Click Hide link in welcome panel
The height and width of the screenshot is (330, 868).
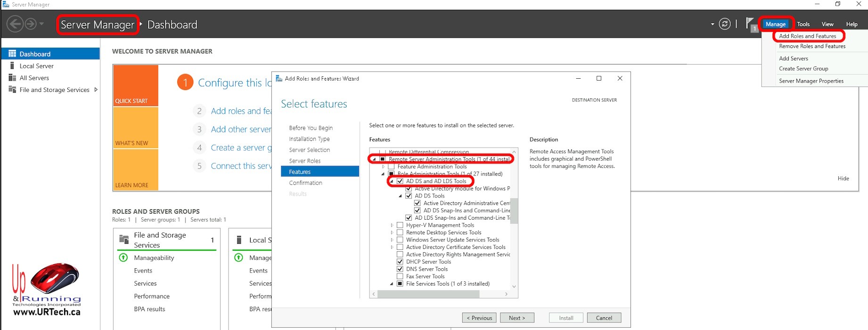click(x=843, y=178)
